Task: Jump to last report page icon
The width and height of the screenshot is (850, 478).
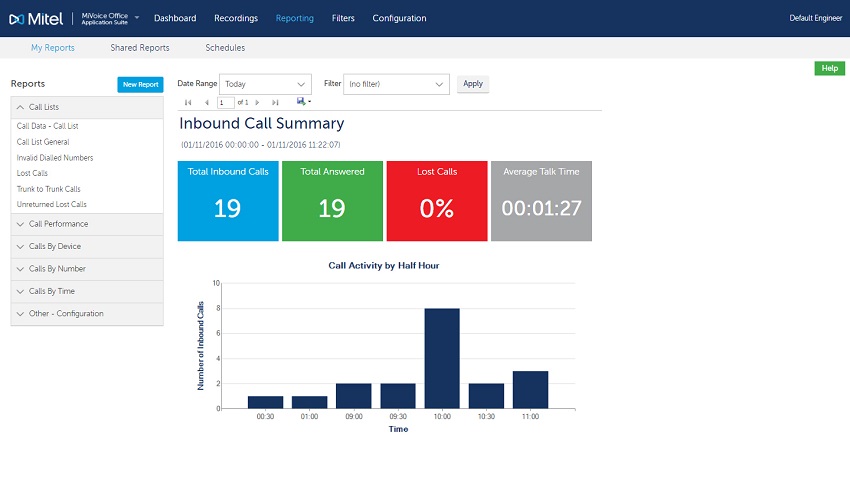Action: [275, 102]
